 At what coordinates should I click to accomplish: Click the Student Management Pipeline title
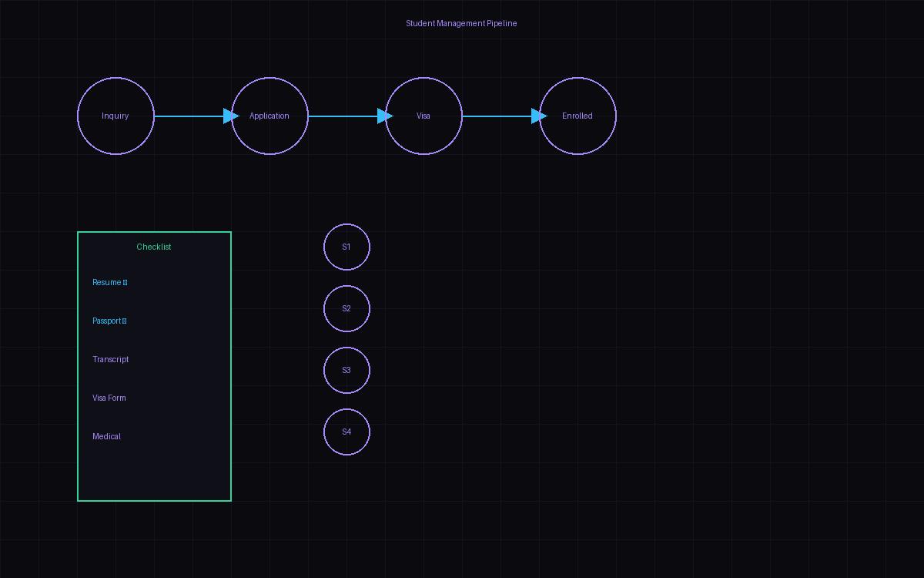coord(461,23)
